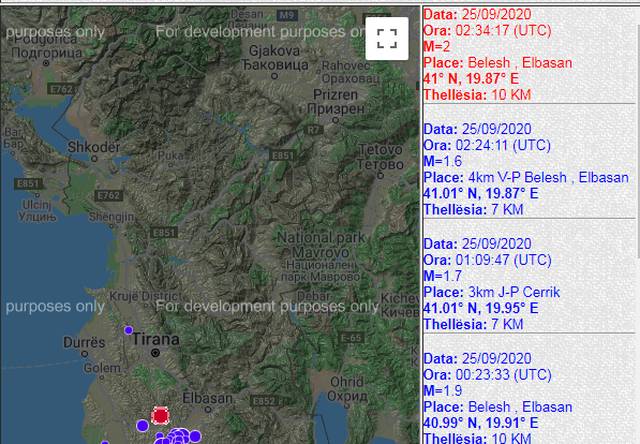
Task: Select the Elbasan city label on map
Action: [x=207, y=397]
